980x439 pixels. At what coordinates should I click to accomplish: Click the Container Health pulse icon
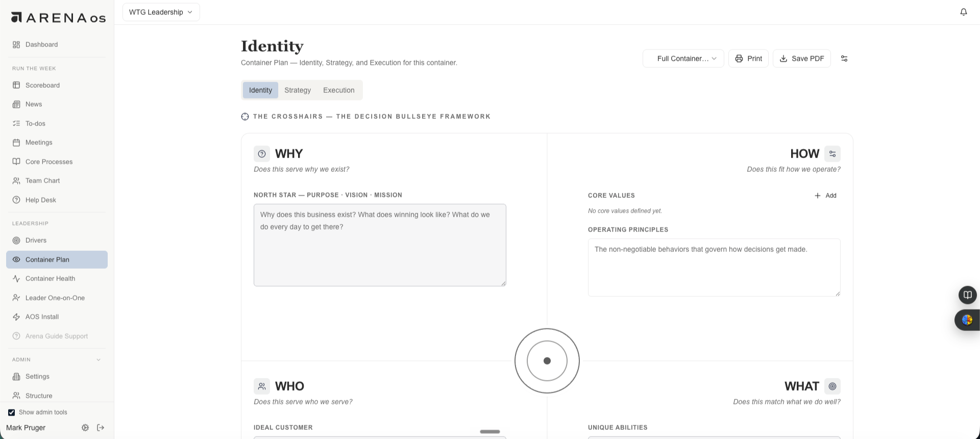(x=16, y=278)
